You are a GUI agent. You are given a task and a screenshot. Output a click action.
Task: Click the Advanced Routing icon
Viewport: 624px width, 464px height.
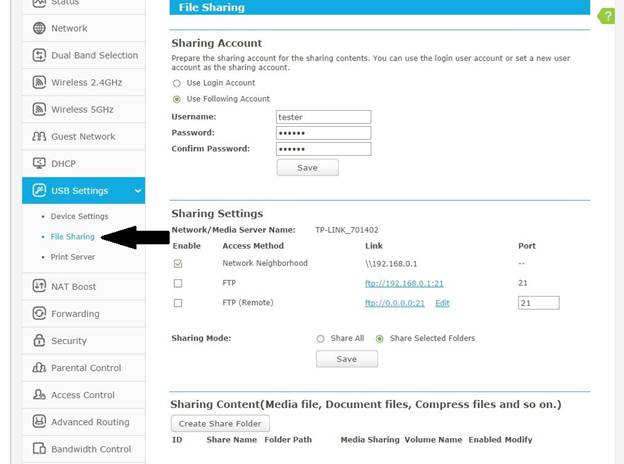click(39, 421)
